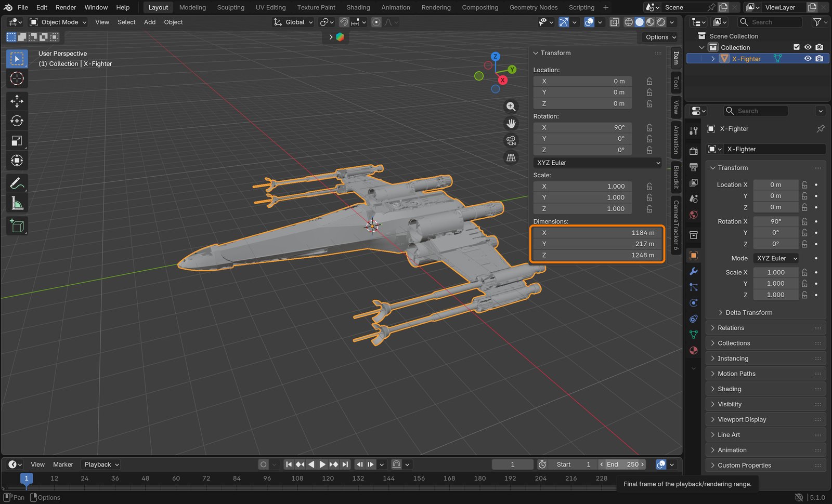The width and height of the screenshot is (832, 504).
Task: Toggle proportional editing in viewport header
Action: [376, 22]
